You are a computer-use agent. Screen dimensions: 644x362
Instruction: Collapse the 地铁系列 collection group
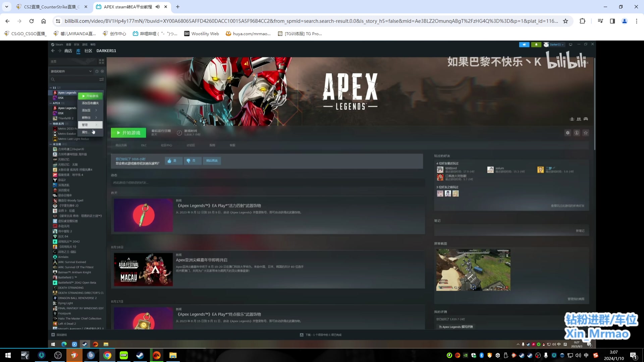(x=51, y=124)
